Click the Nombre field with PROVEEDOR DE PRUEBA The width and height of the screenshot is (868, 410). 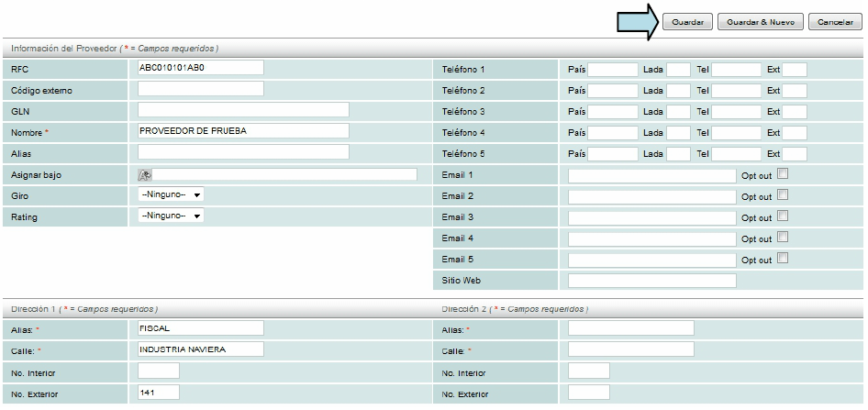click(243, 131)
